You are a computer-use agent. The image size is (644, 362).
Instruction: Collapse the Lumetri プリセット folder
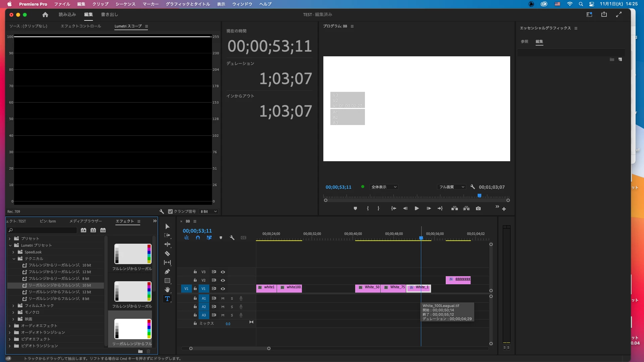click(x=10, y=245)
